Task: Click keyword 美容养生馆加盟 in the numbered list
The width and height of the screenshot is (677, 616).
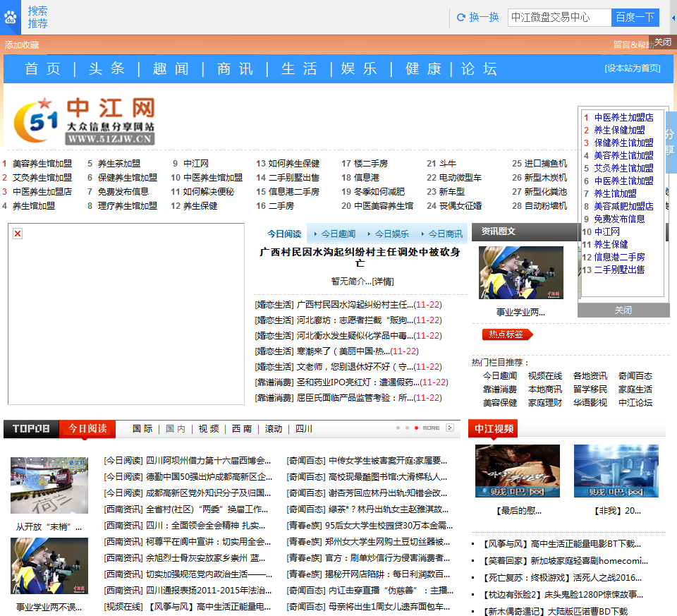Action: 42,164
